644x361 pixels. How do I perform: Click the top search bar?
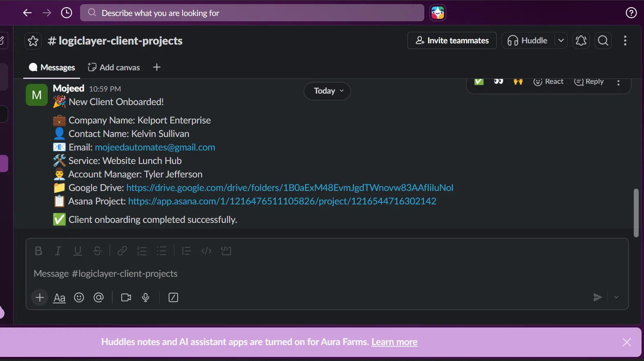tap(252, 13)
